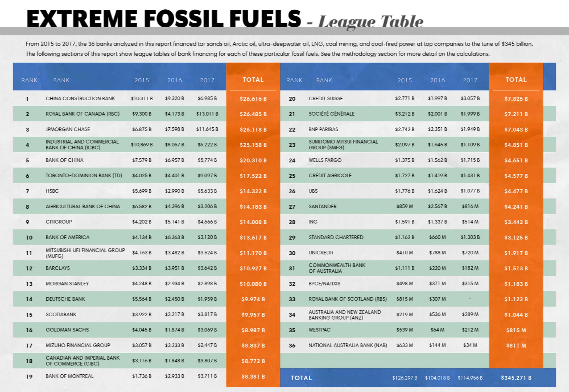Click the blue TOTAL footer label
This screenshot has width=569, height=392.
click(x=301, y=378)
